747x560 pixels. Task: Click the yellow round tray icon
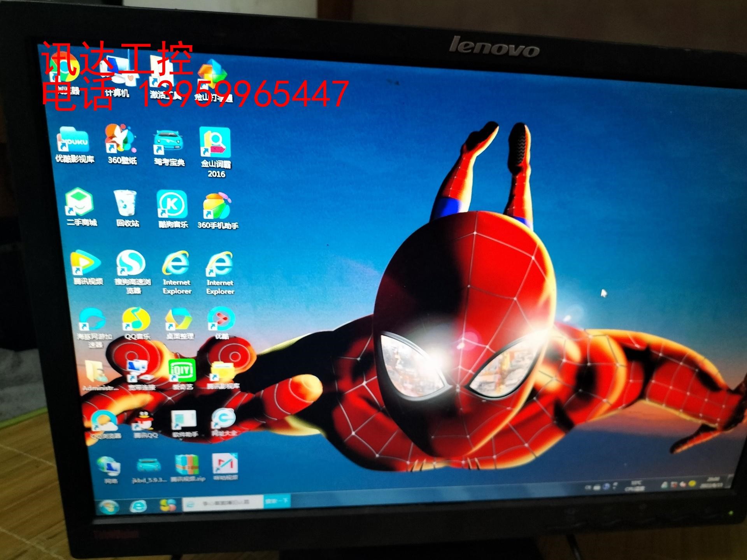pos(692,484)
